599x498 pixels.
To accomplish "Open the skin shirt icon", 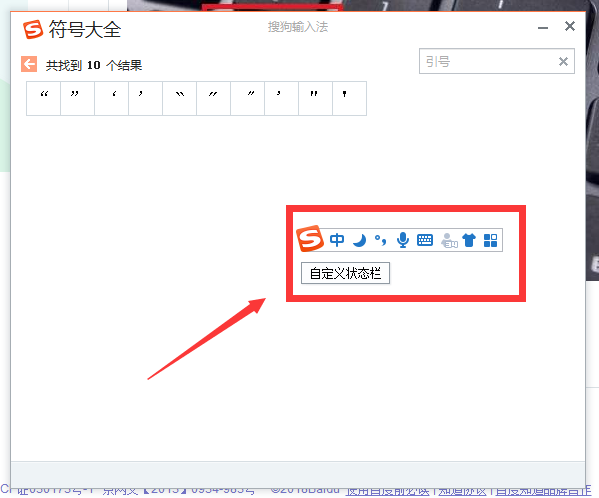I will [469, 240].
